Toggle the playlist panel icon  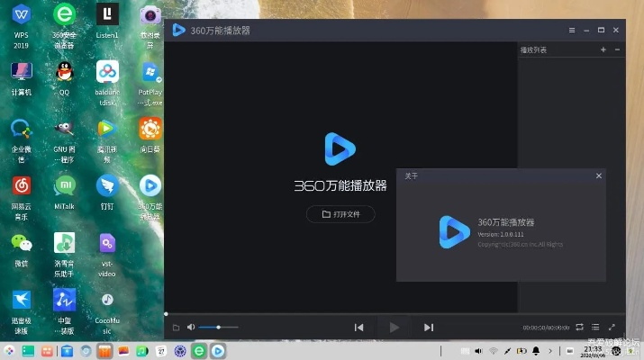click(x=595, y=328)
